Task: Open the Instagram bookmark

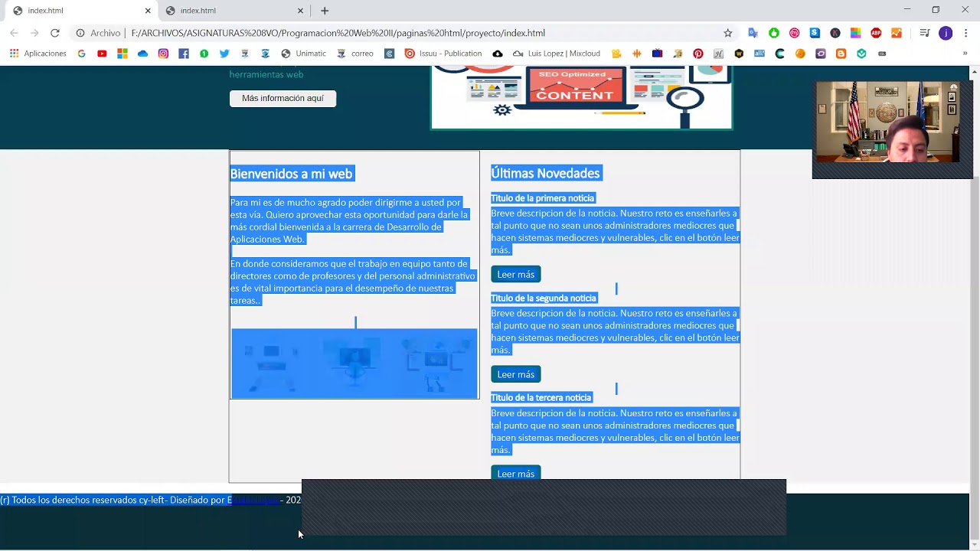Action: click(x=163, y=54)
